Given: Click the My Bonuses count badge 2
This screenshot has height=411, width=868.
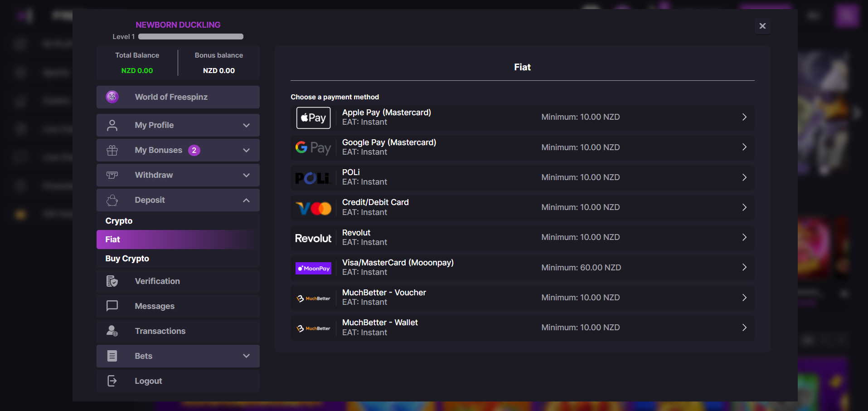Looking at the screenshot, I should tap(194, 150).
